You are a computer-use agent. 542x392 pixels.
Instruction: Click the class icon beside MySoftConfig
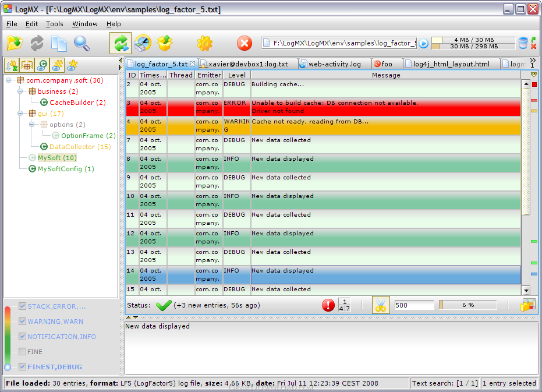click(32, 169)
